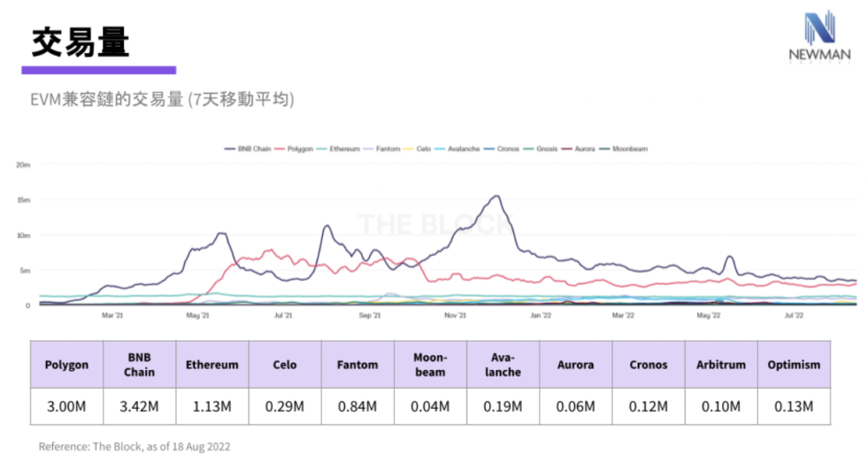Toggle BNB Chain series in chart legend
Viewport: 868px width, 462px height.
pyautogui.click(x=248, y=149)
